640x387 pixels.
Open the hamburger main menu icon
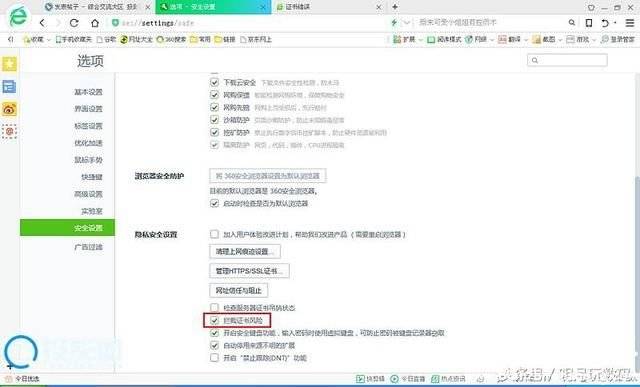(x=630, y=23)
